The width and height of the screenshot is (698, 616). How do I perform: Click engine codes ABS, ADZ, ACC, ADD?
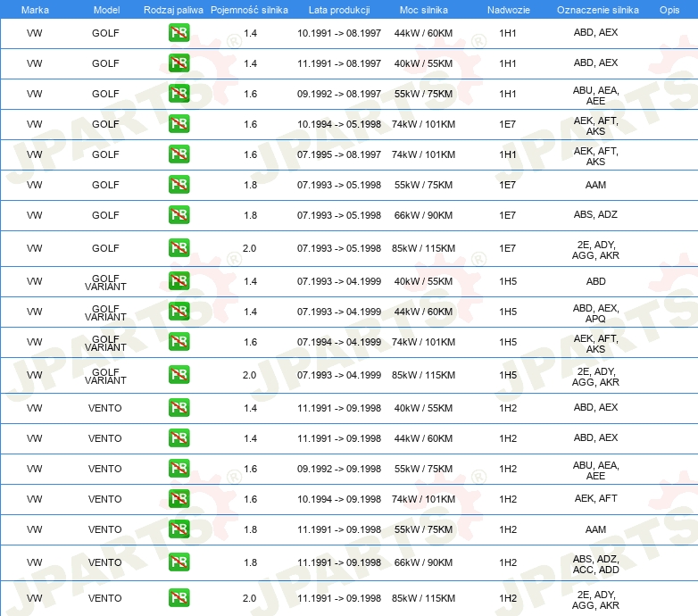595,564
